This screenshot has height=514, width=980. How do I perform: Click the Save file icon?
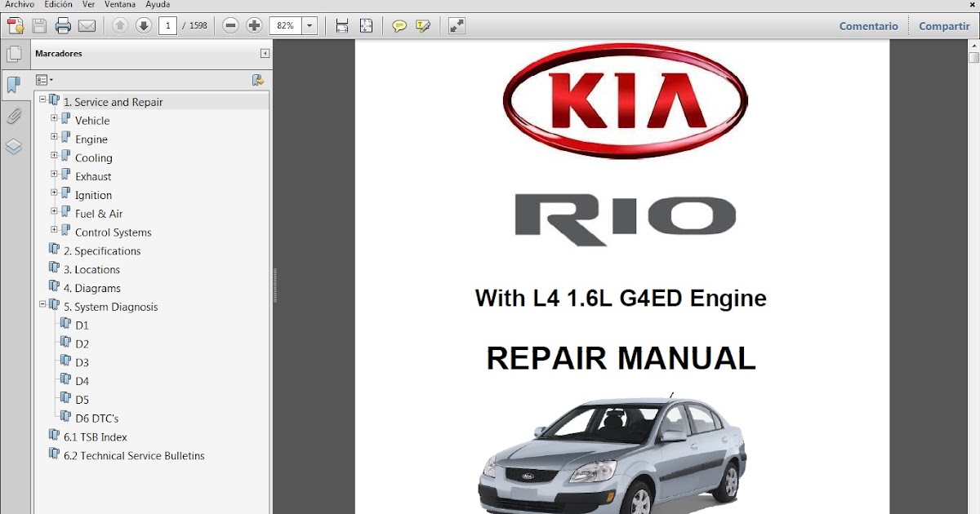39,26
